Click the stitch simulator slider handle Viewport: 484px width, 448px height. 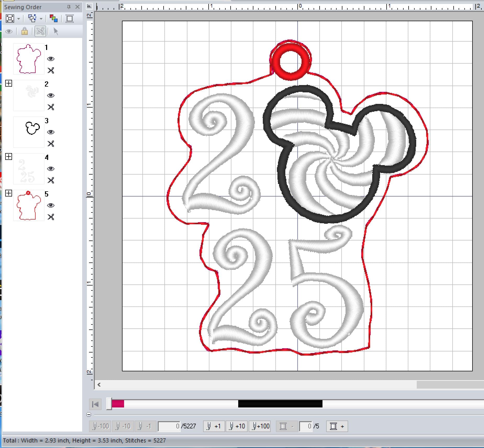pos(109,404)
